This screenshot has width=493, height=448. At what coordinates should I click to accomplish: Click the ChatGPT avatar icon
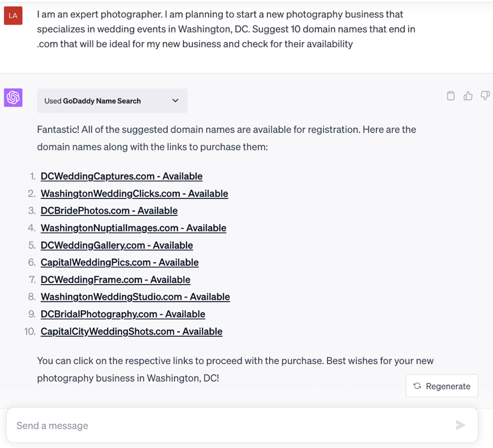[x=13, y=97]
